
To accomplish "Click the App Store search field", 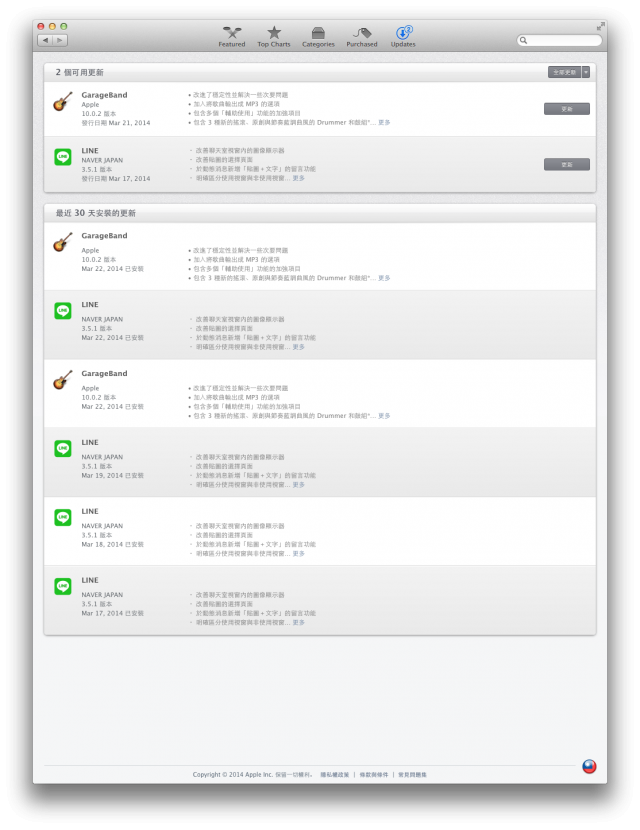I will (x=560, y=40).
